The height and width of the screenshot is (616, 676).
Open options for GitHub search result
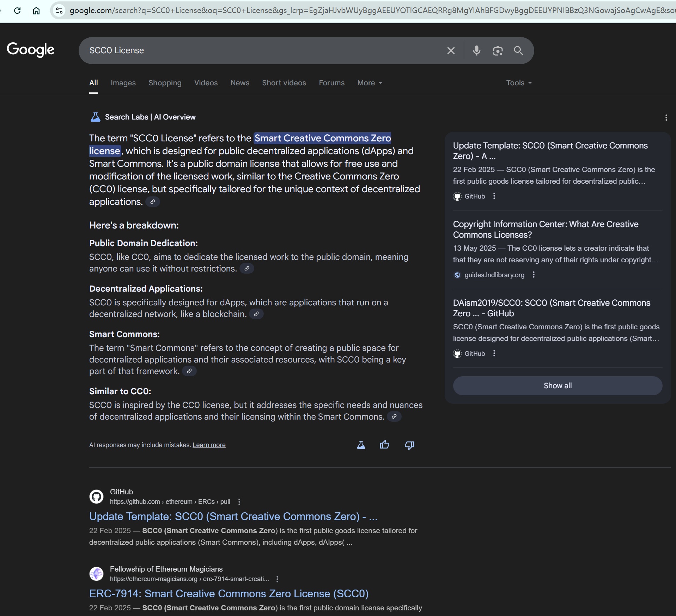239,502
